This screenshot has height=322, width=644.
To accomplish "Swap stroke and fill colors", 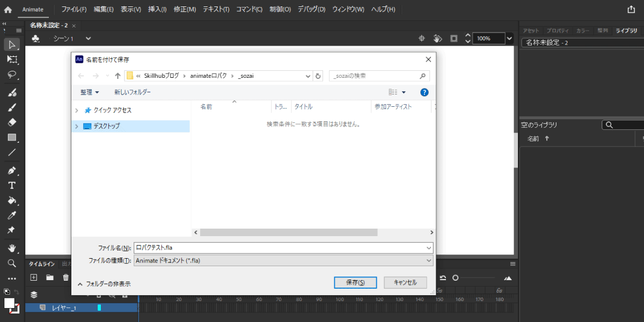I will [17, 292].
